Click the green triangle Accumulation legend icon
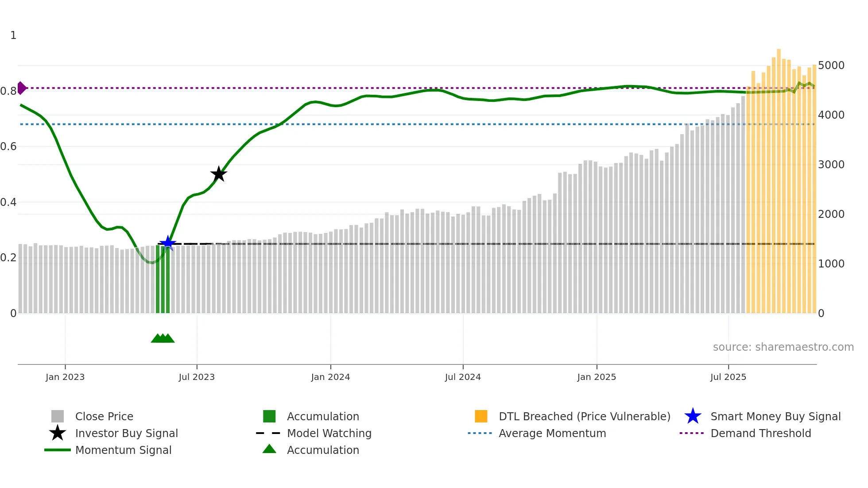Image resolution: width=868 pixels, height=488 pixels. pyautogui.click(x=269, y=449)
